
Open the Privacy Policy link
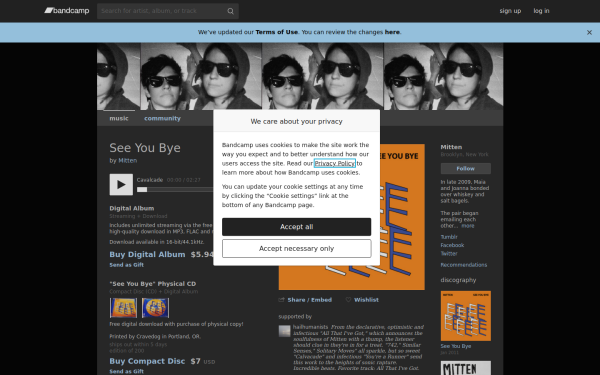pos(335,163)
